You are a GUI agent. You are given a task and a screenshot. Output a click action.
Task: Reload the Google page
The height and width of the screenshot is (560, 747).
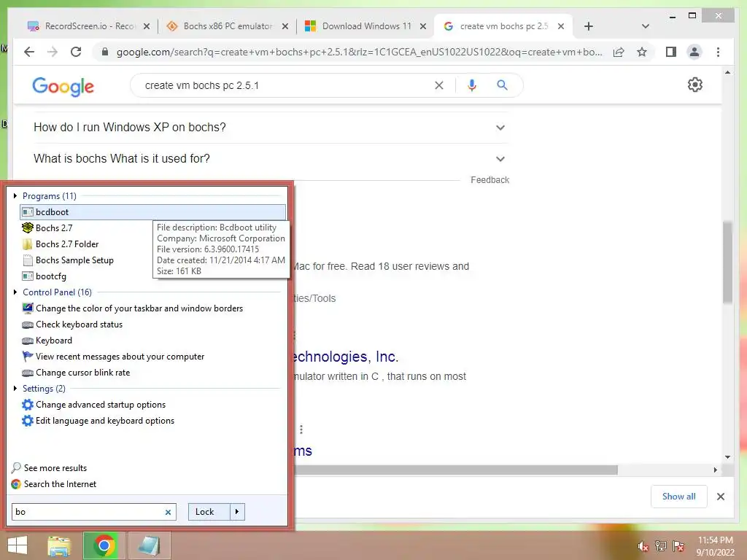coord(76,52)
